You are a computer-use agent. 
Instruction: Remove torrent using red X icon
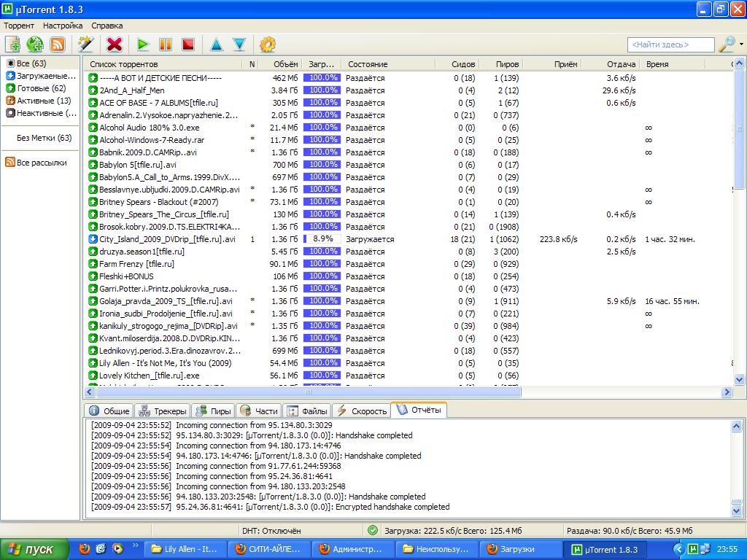(x=115, y=44)
